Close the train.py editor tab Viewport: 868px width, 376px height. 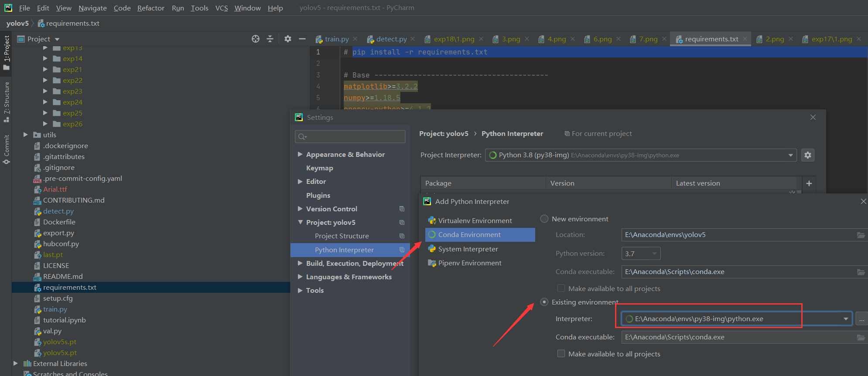pos(355,39)
